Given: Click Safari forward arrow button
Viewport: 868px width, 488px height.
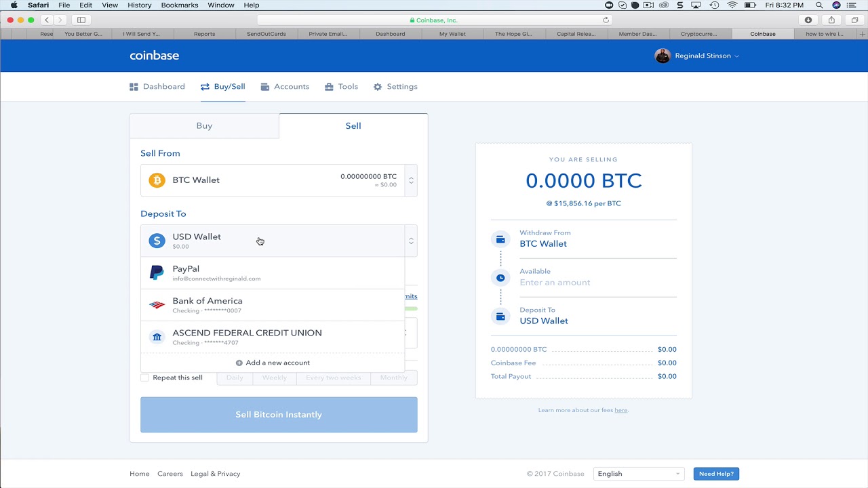Looking at the screenshot, I should pyautogui.click(x=60, y=20).
